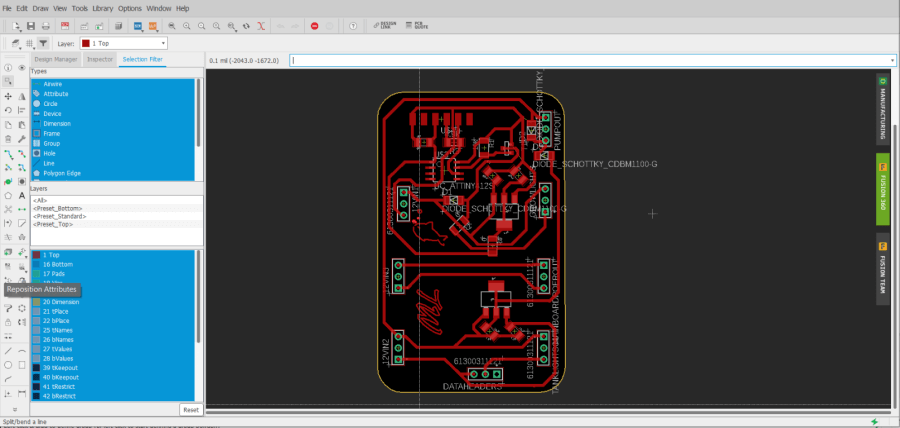
Task: Select the Rotate tool icon
Action: 8,110
